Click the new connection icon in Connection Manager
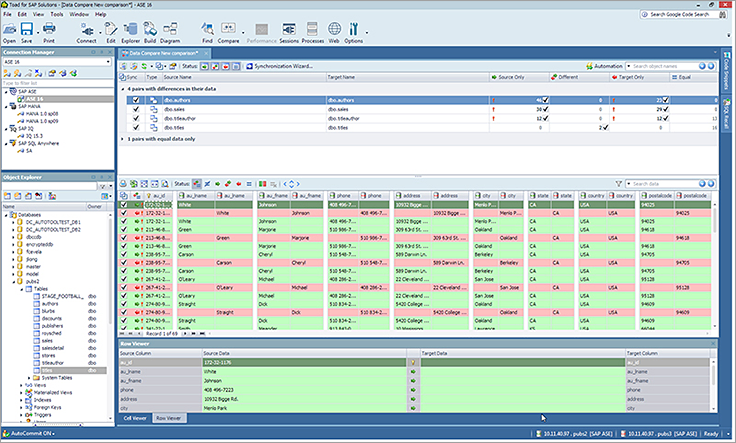736x443 pixels. point(7,73)
